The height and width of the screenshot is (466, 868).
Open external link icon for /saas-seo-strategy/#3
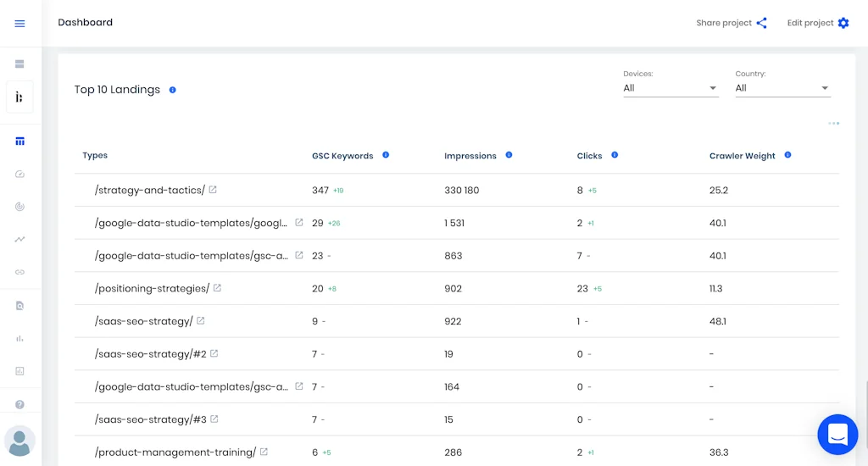click(214, 419)
